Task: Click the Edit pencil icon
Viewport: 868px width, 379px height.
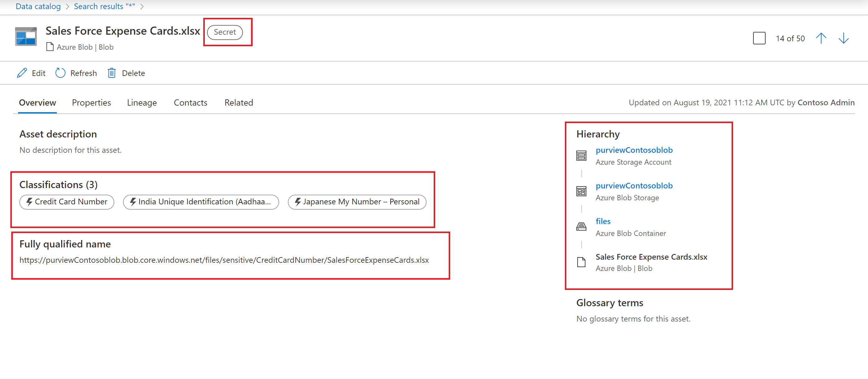Action: click(x=22, y=73)
